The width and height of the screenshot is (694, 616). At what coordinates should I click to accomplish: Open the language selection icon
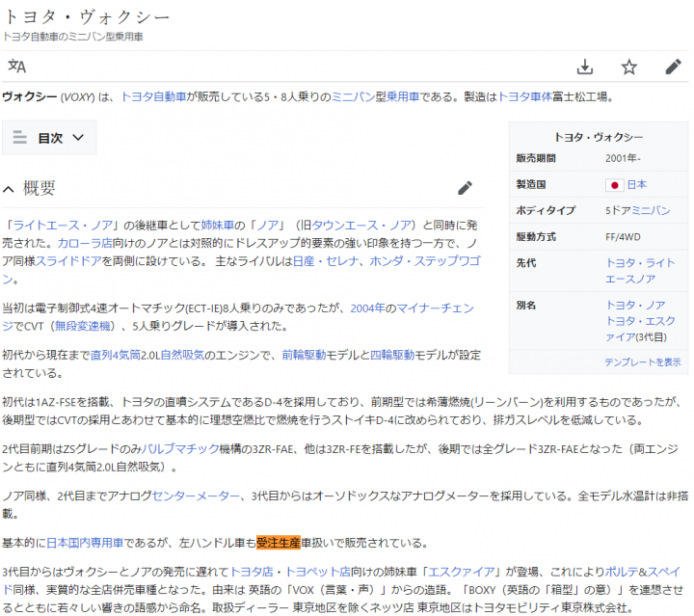point(16,67)
